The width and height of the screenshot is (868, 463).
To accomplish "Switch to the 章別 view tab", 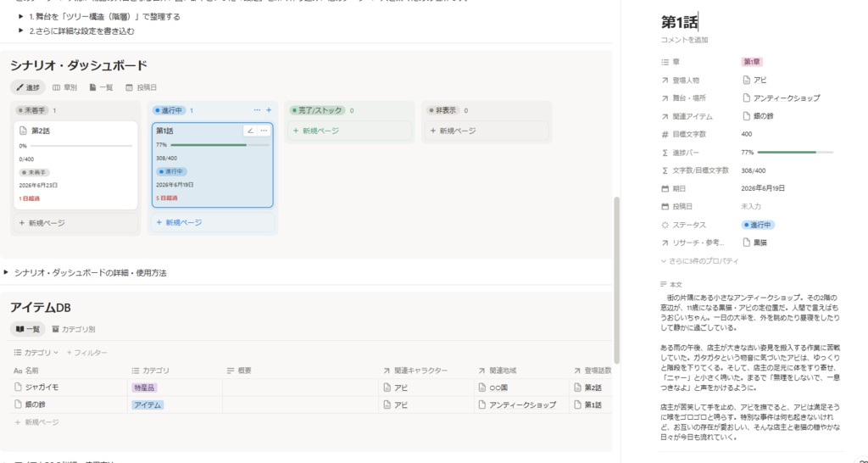I will pyautogui.click(x=64, y=87).
